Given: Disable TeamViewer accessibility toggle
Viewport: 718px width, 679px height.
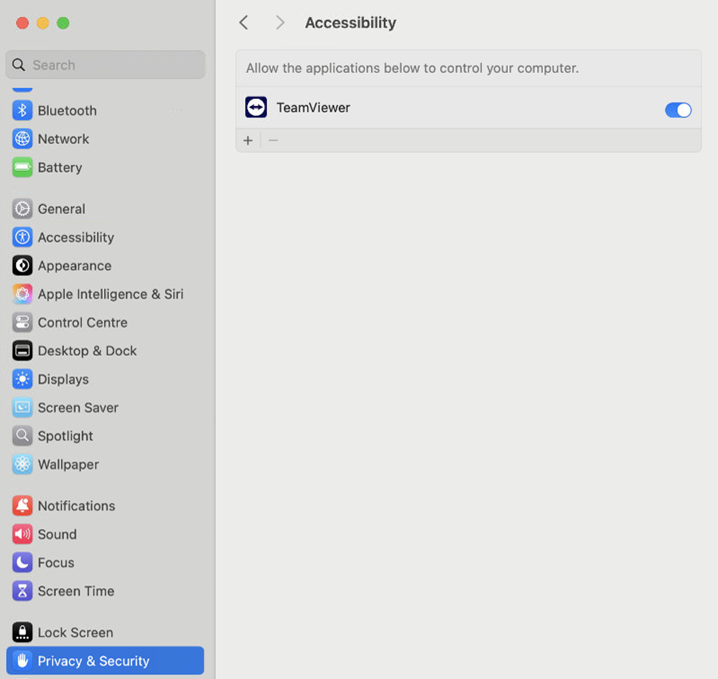Looking at the screenshot, I should [678, 110].
